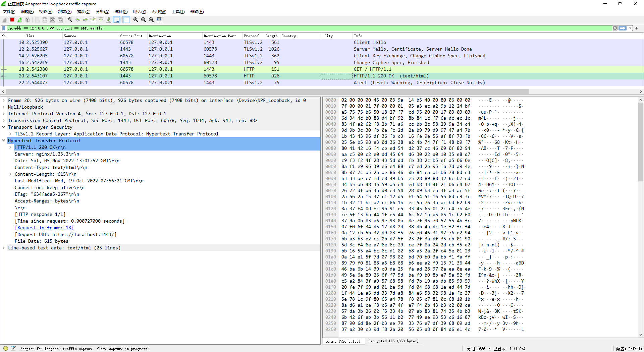The width and height of the screenshot is (644, 352).
Task: Click the reload capture file icon
Action: (x=60, y=20)
